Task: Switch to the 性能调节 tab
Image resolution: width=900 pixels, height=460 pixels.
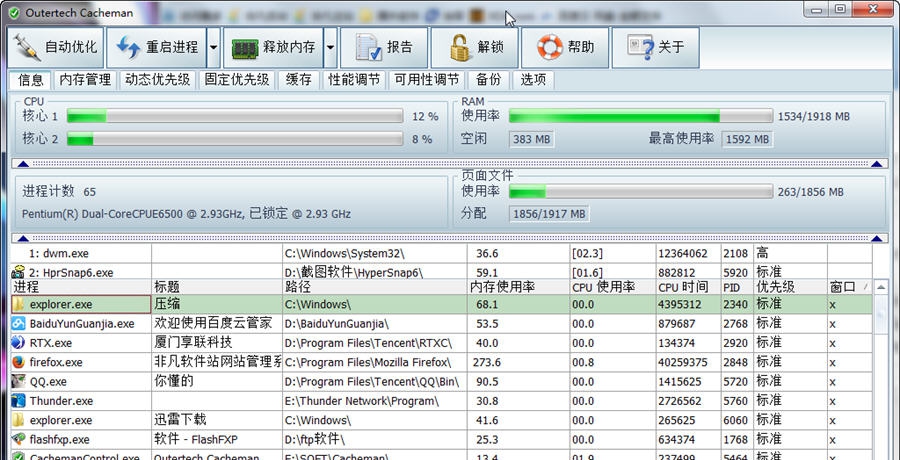Action: tap(354, 80)
